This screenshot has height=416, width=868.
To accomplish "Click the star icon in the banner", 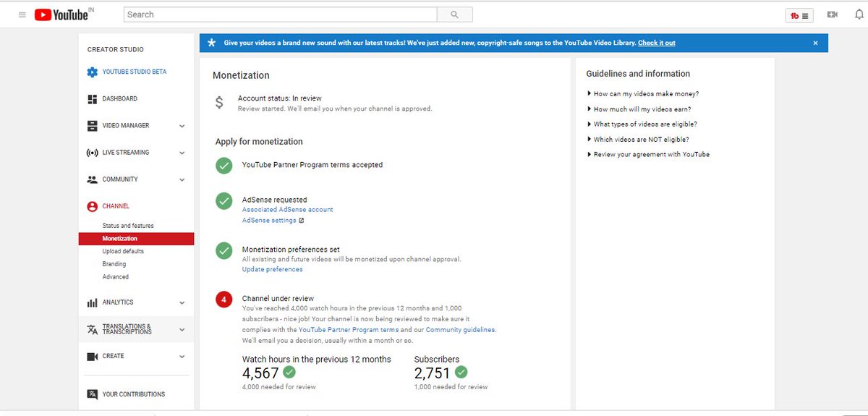I will [x=211, y=43].
